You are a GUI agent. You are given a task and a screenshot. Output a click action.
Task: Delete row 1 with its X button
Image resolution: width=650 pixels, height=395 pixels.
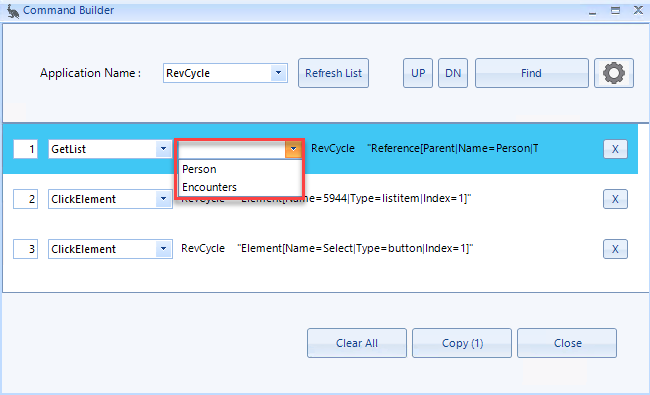615,149
